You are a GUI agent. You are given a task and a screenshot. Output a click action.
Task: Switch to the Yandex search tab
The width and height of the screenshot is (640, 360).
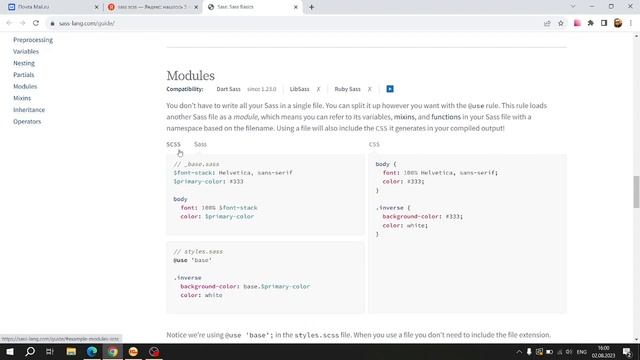[x=152, y=7]
